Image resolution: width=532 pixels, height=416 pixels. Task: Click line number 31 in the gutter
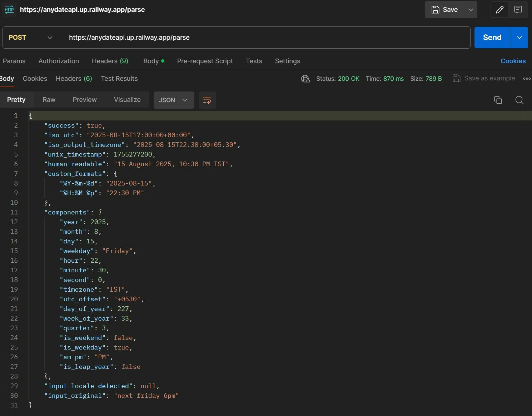[x=14, y=405]
